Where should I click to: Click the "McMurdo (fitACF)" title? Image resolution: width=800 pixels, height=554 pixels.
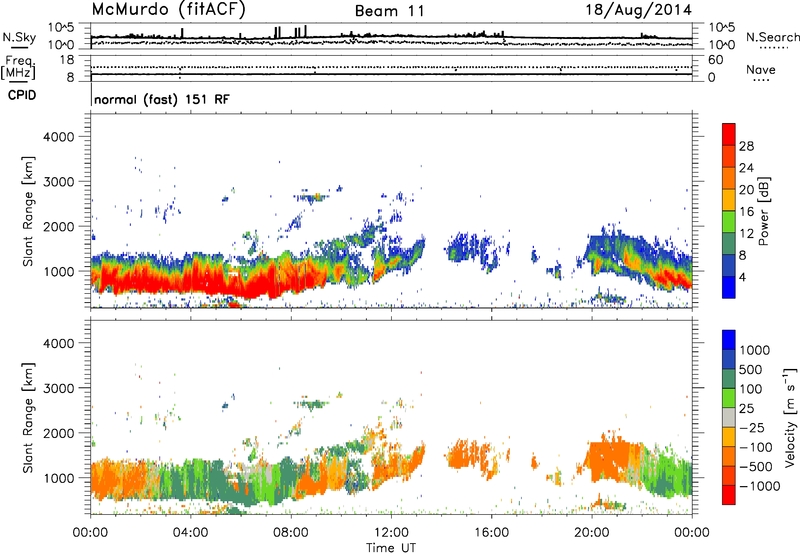[168, 9]
